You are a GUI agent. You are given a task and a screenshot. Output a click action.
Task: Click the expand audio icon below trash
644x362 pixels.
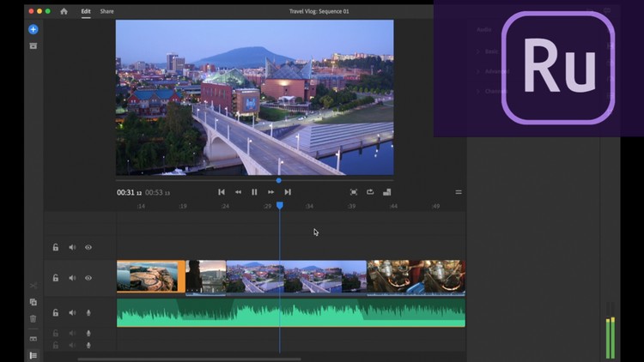click(33, 339)
